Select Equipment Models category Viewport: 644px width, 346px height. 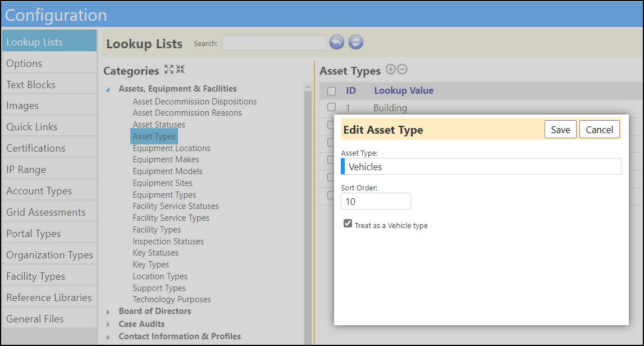pos(167,171)
